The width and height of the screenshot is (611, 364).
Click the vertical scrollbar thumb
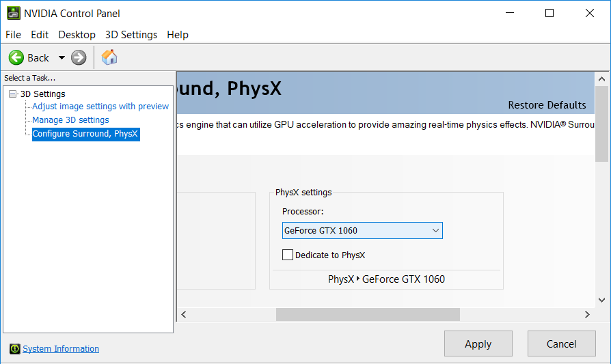[601, 124]
